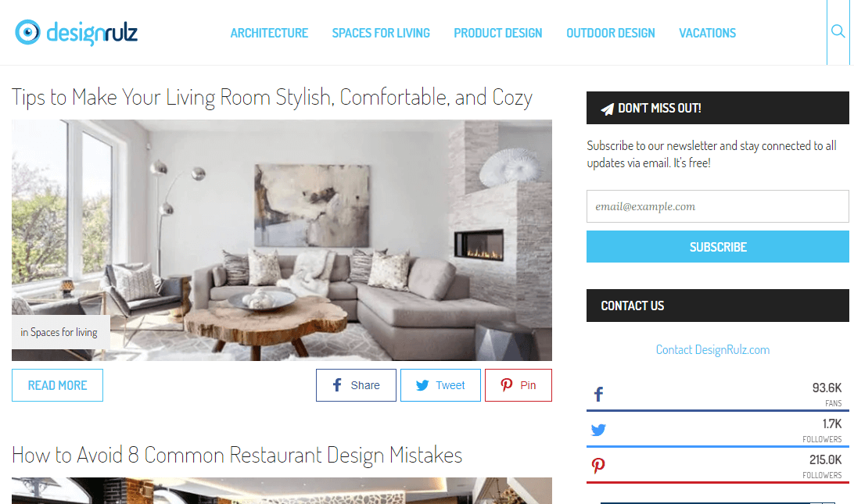
Task: Open Contact DesignRulz.com link
Action: tap(712, 349)
